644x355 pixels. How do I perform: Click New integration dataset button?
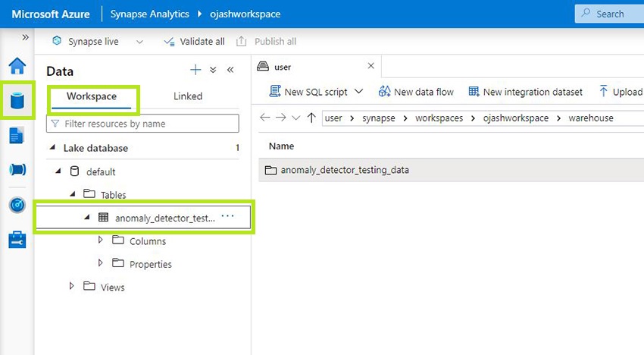coord(525,92)
